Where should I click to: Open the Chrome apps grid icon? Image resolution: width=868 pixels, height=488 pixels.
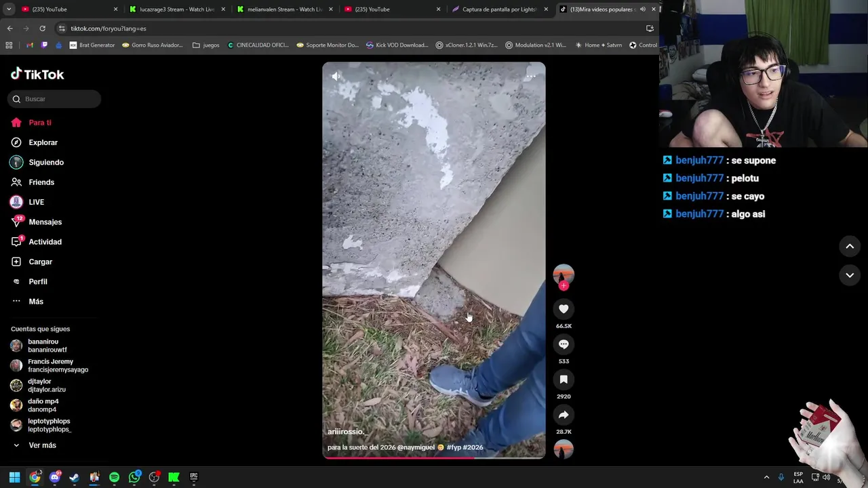coord(9,45)
